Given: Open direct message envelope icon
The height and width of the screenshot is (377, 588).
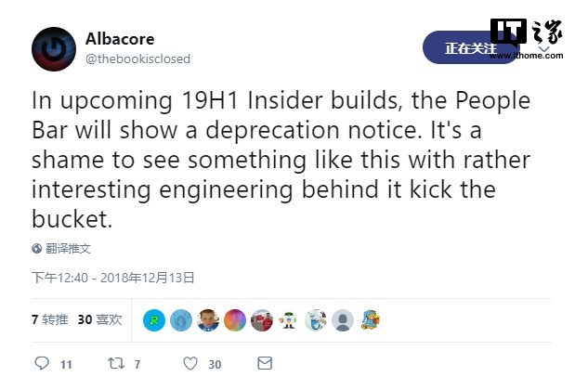Looking at the screenshot, I should pos(263,364).
